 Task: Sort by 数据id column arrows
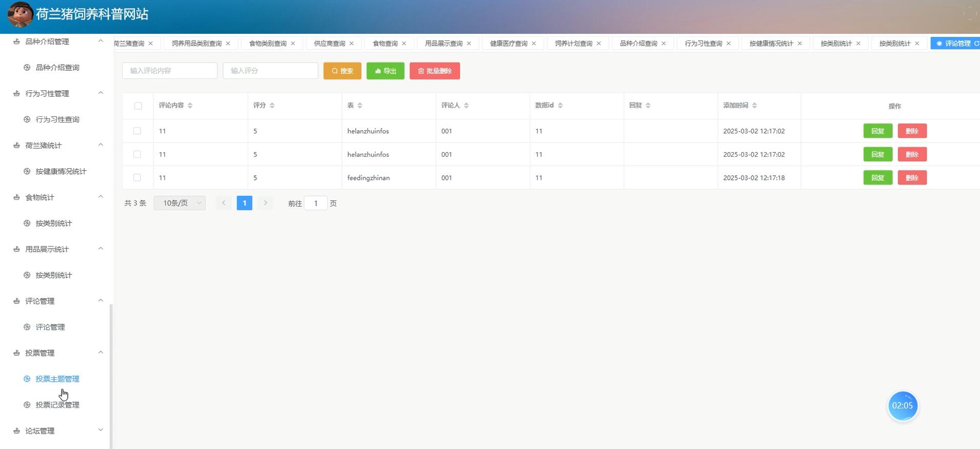(561, 106)
